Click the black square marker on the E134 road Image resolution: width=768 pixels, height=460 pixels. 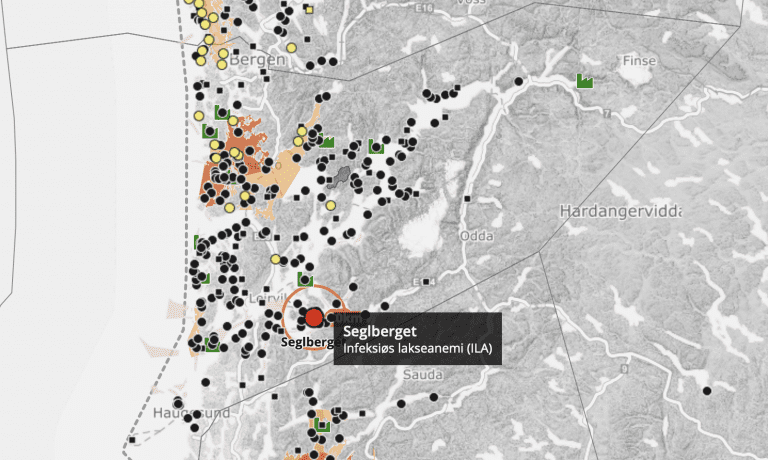426,282
